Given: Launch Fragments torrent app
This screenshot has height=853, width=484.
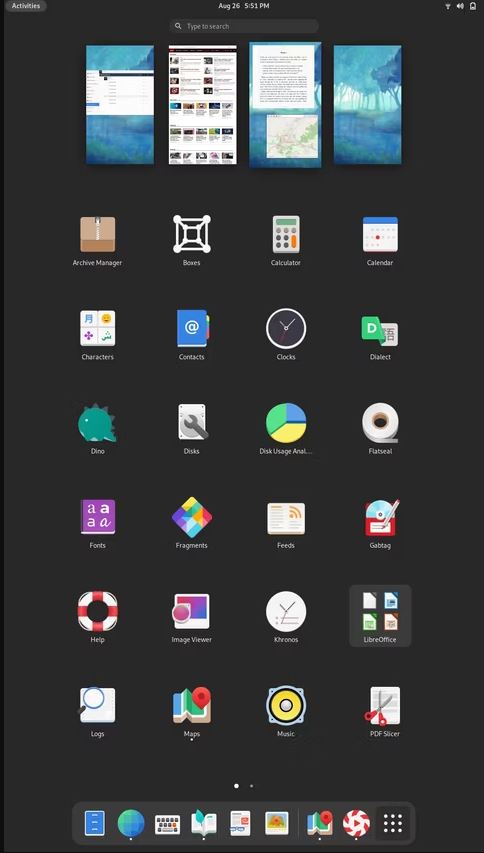Looking at the screenshot, I should [x=191, y=523].
